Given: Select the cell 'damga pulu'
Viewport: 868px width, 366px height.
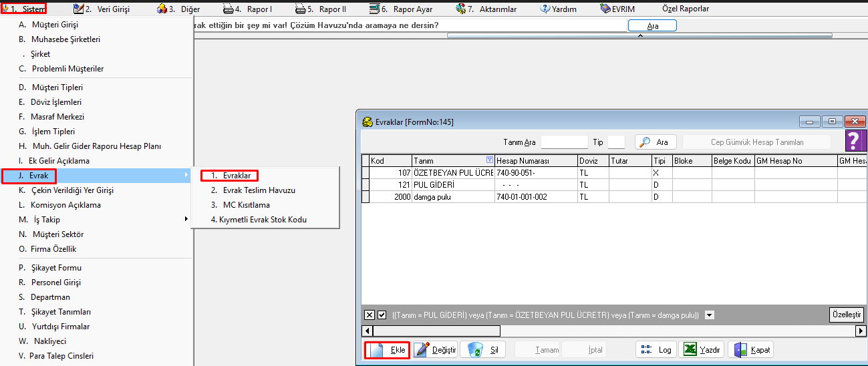Looking at the screenshot, I should [453, 197].
